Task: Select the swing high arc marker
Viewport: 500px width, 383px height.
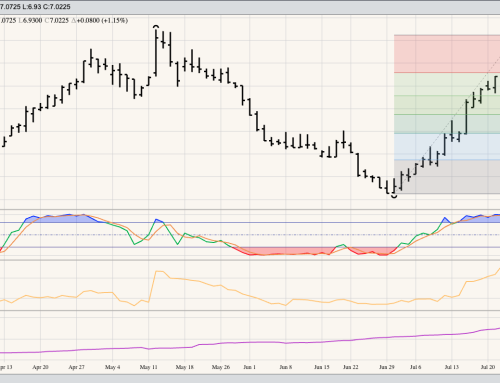Action: tap(156, 26)
